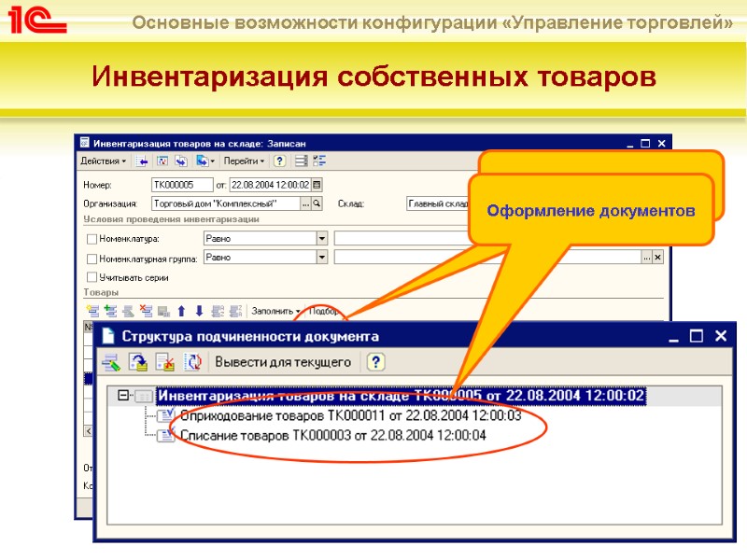This screenshot has width=747, height=560.
Task: Click the calendar icon next to document date
Action: 317,184
